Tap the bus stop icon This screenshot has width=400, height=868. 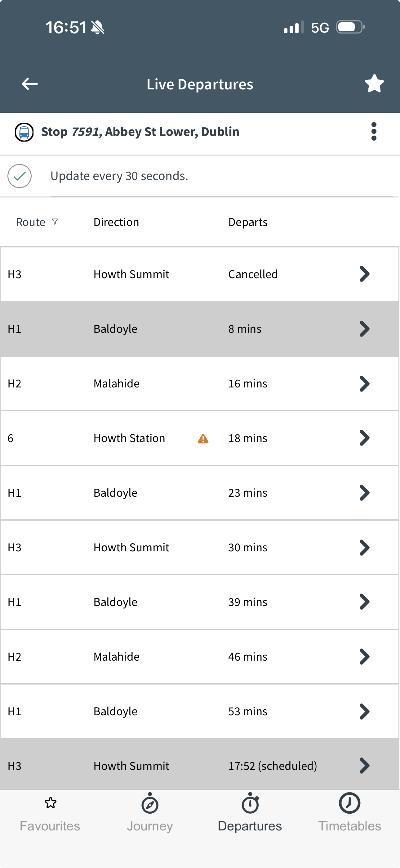click(24, 132)
